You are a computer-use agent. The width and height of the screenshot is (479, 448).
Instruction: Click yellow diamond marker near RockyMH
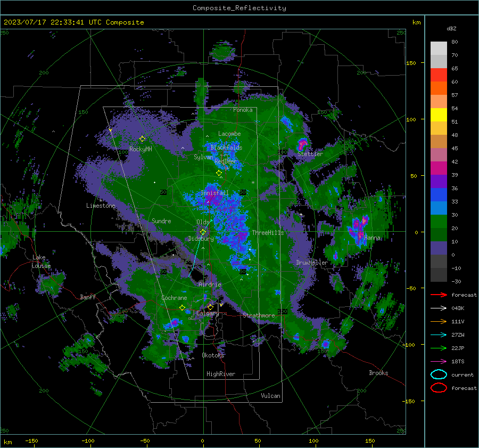tap(142, 139)
